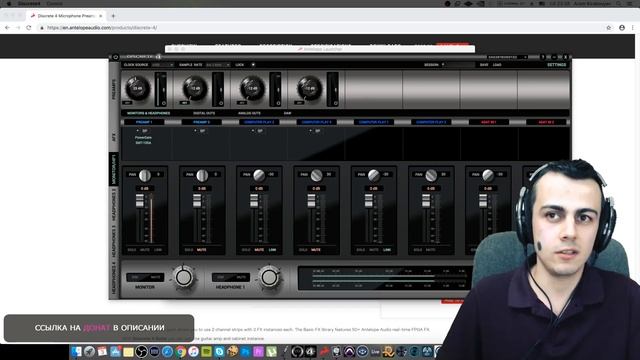Open uTorrent from the Dock
This screenshot has width=640, height=360.
(271, 351)
